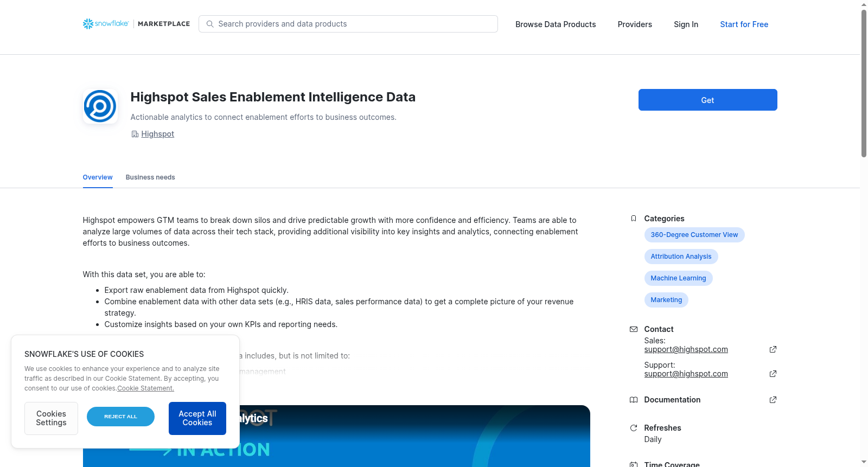Click the Refreshes circular arrow icon
Viewport: 868px width, 467px height.
pos(633,428)
